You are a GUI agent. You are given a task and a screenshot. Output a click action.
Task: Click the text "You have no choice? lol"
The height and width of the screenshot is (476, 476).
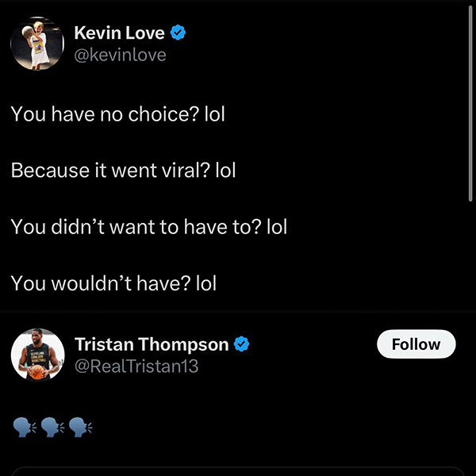point(118,114)
